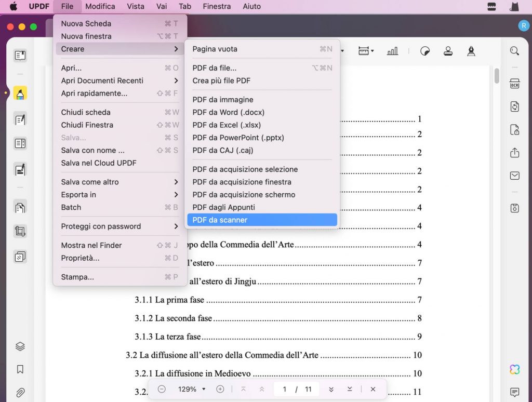Open the OCR tool in the right sidebar
Viewport: 532px width, 402px height.
514,83
